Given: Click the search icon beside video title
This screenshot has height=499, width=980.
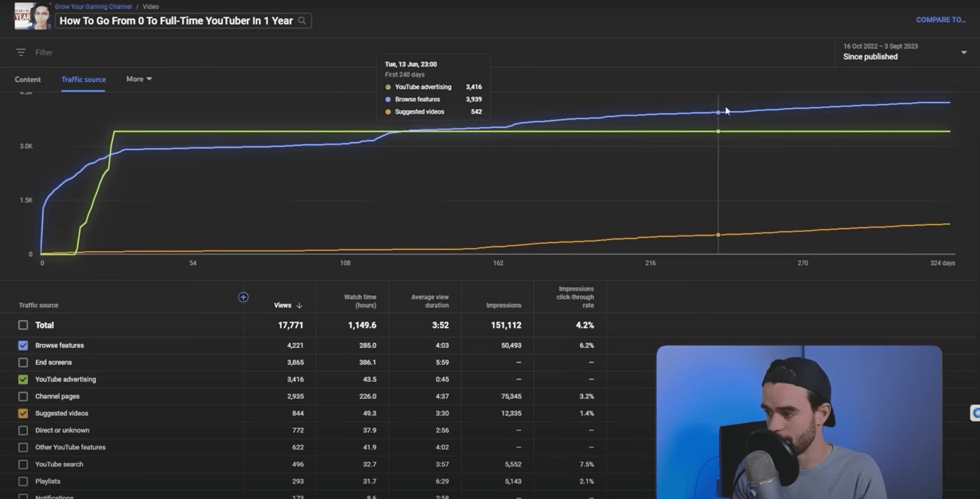Looking at the screenshot, I should (302, 21).
